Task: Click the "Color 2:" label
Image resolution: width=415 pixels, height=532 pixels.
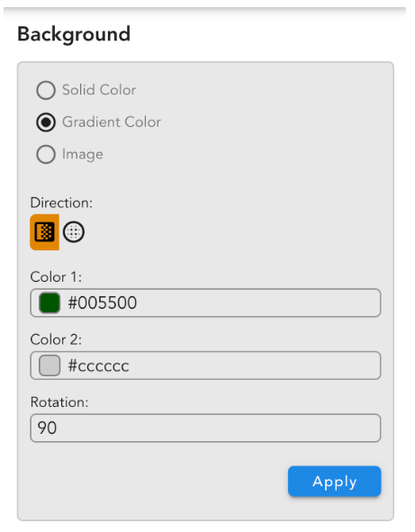Action: [x=56, y=339]
